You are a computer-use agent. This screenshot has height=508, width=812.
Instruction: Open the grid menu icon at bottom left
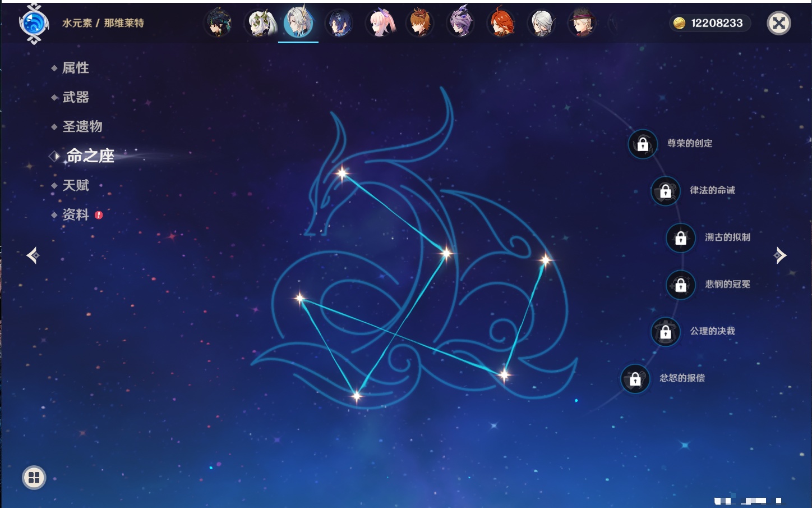pos(34,478)
